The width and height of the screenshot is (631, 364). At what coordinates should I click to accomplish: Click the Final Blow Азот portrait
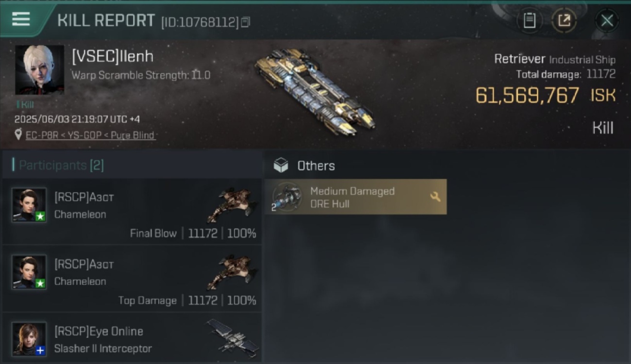pos(29,205)
